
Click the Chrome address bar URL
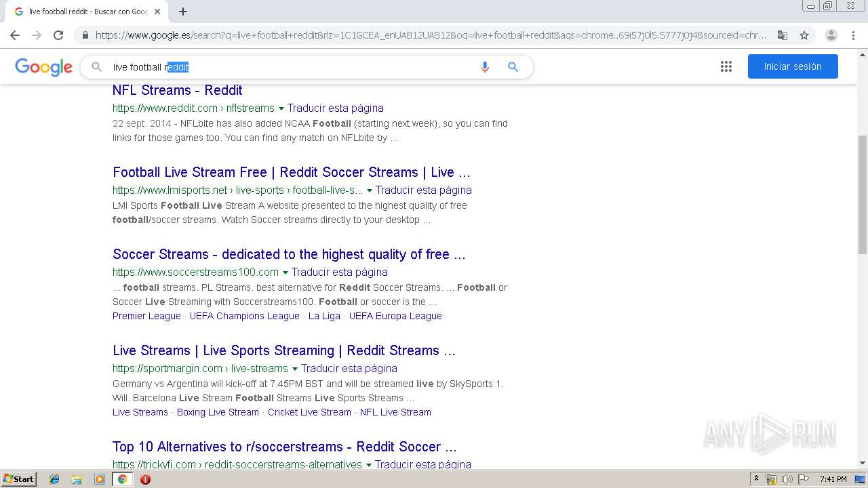pyautogui.click(x=431, y=35)
